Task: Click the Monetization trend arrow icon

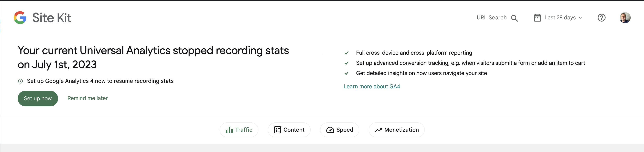Action: [378, 130]
